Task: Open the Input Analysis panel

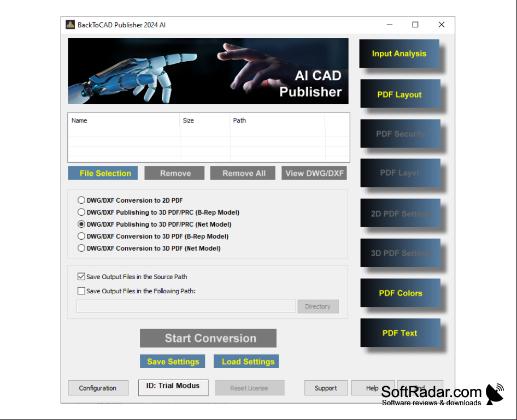Action: pos(399,54)
